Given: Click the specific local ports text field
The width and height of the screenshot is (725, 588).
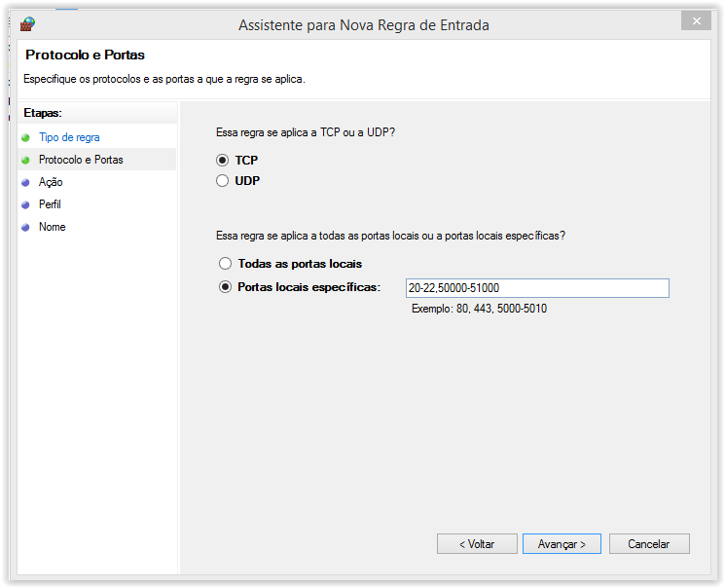Looking at the screenshot, I should (x=537, y=288).
